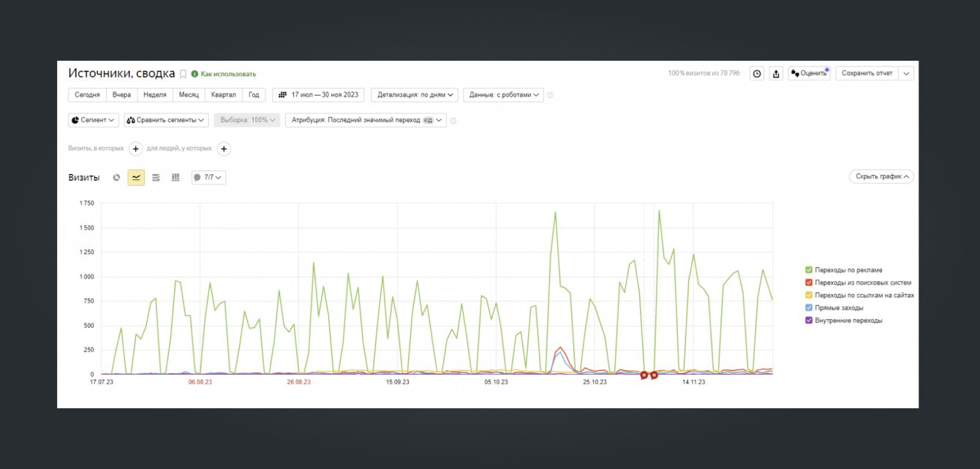Image resolution: width=980 pixels, height=469 pixels.
Task: Select the Вчера period tab
Action: (121, 94)
